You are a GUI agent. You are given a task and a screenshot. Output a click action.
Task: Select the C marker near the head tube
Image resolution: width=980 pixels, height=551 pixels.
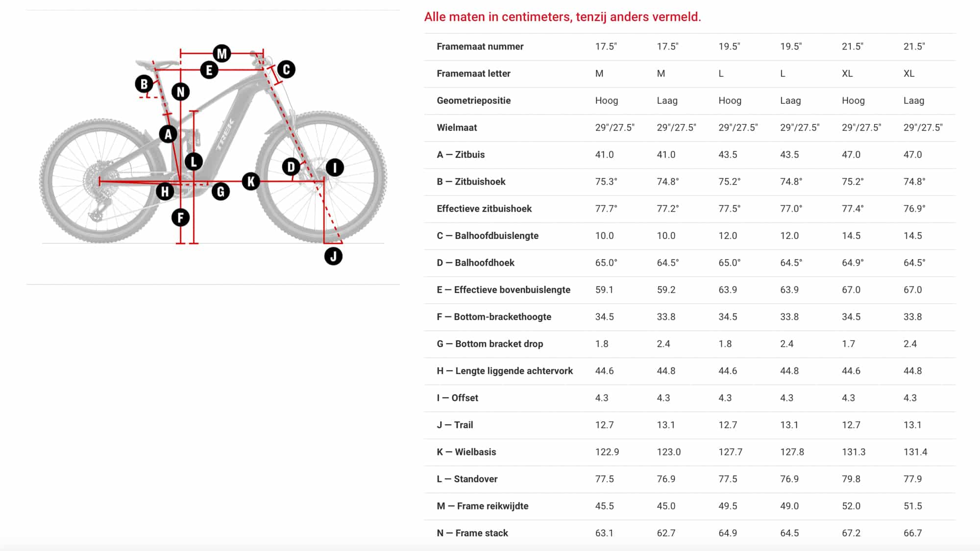286,70
